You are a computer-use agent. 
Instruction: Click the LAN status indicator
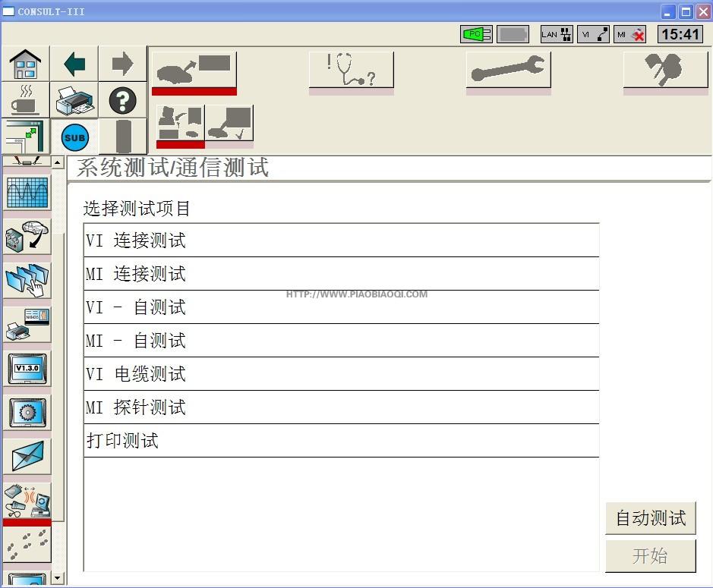click(x=556, y=34)
